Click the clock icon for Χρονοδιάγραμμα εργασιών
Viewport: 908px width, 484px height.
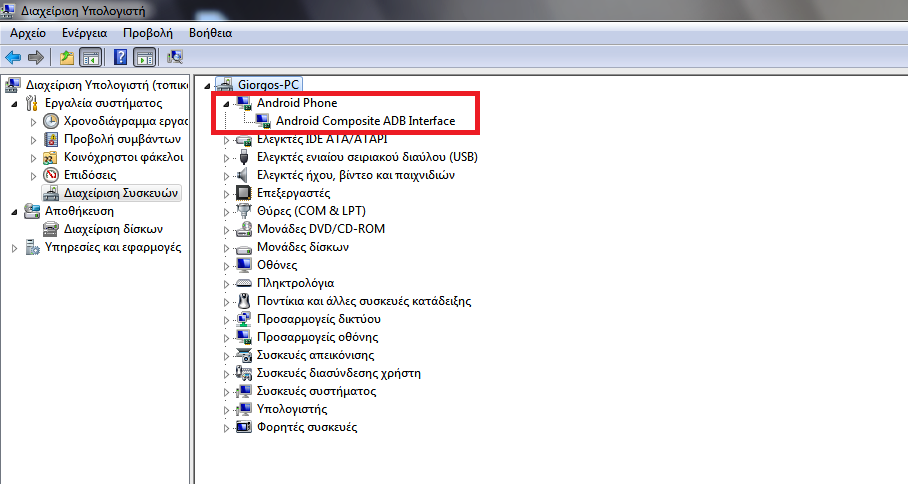click(51, 121)
